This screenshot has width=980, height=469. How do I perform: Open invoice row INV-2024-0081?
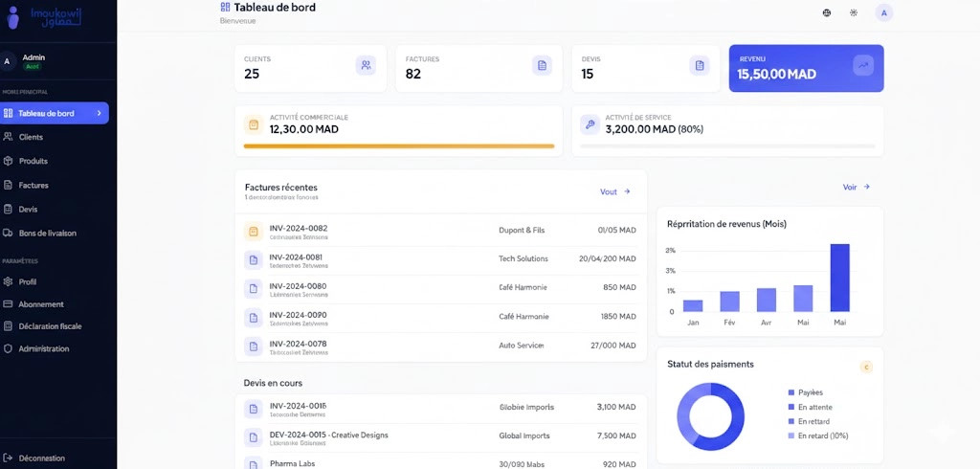440,260
